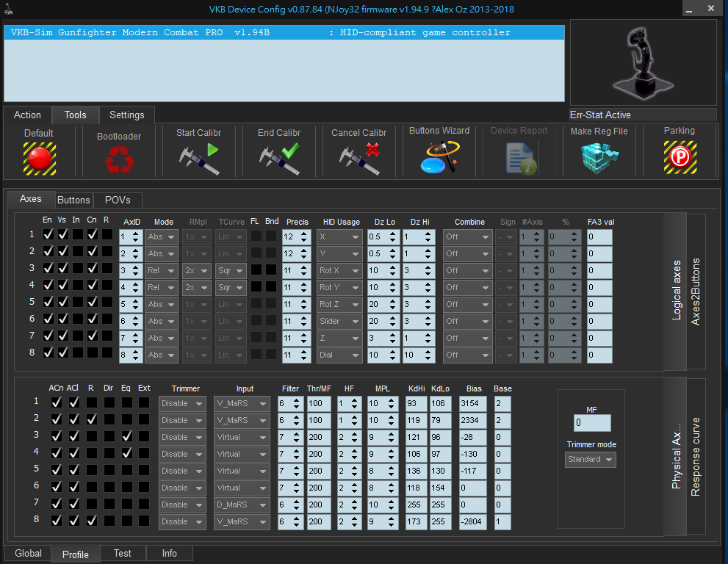This screenshot has height=564, width=728.
Task: Toggle the En checkbox for logical axis 1
Action: (x=48, y=235)
